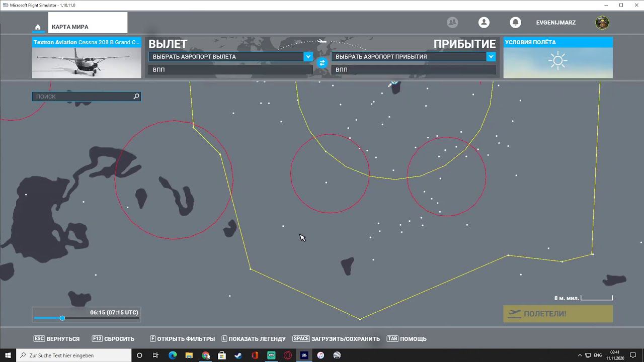Open the Cessna 208 B aircraft selection
Screen dimensions: 644x362
[87, 58]
